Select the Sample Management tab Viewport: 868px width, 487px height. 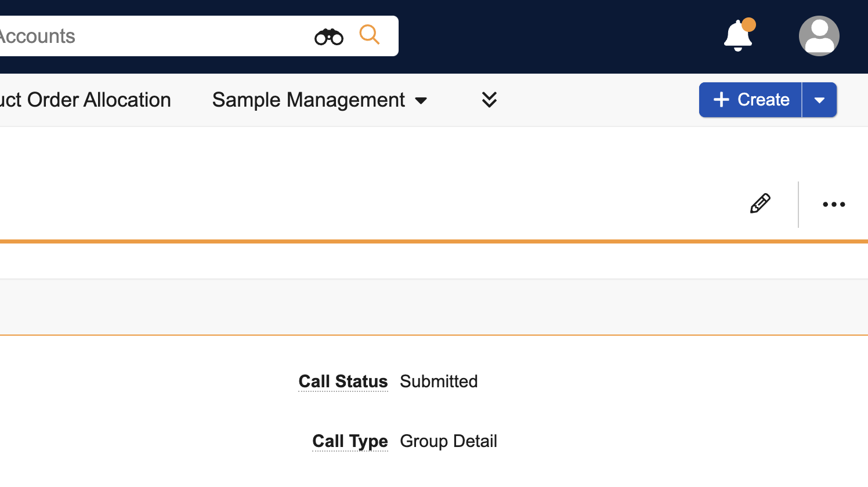coord(308,100)
